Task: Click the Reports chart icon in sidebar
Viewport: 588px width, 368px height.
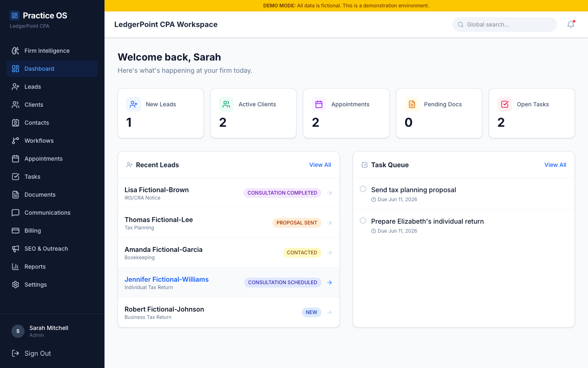Action: coord(16,267)
